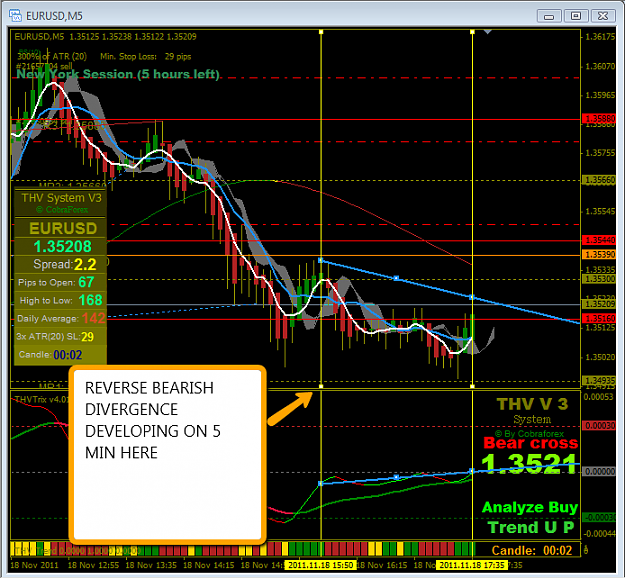Click the 1.35300 price label
Screen dimensions: 625x579
(599, 279)
